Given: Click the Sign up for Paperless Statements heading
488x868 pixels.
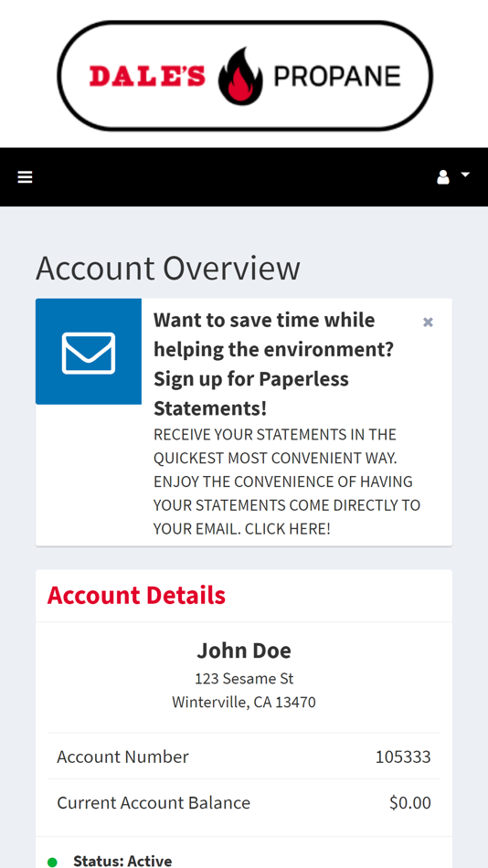Looking at the screenshot, I should pyautogui.click(x=273, y=365).
